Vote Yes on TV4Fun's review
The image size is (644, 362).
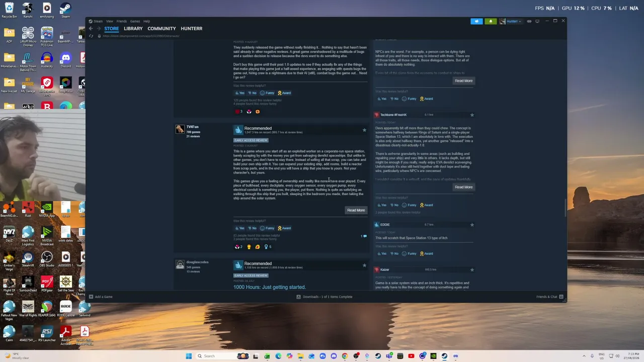239,228
